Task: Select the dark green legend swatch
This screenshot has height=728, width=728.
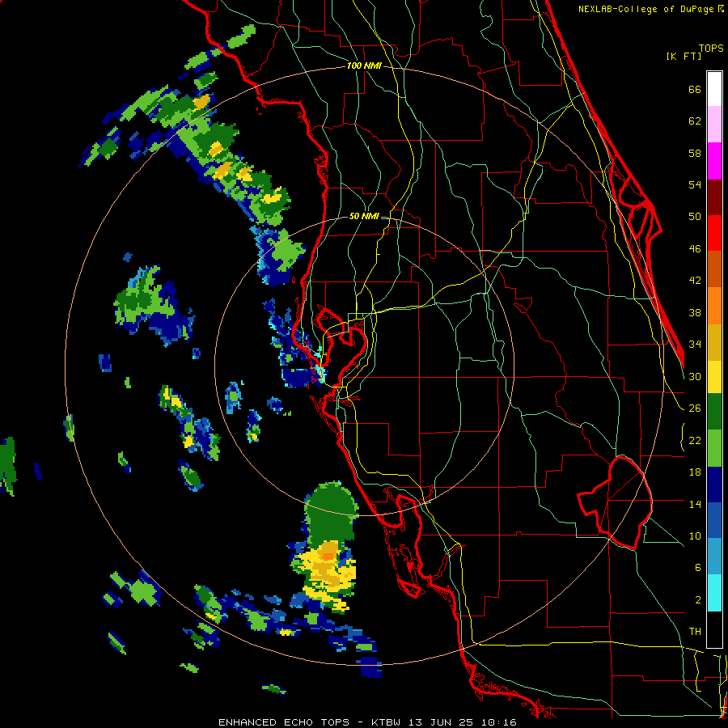Action: pyautogui.click(x=714, y=412)
